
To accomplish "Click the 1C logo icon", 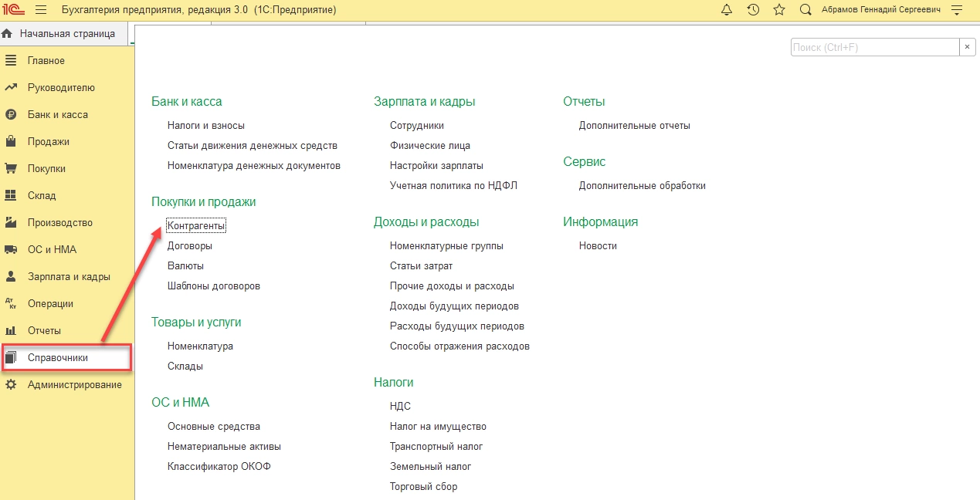I will (x=13, y=10).
